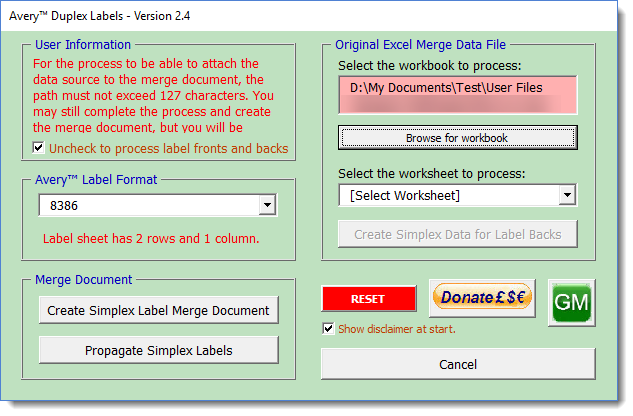Click Create Simplex Label Merge Document button
Screen dimensions: 633x416
pyautogui.click(x=159, y=310)
